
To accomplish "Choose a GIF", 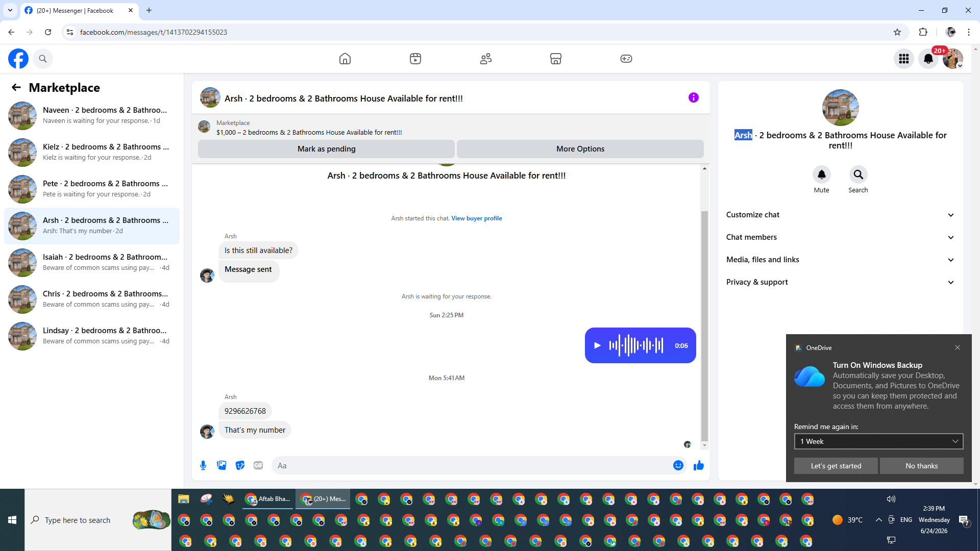I will (x=258, y=465).
